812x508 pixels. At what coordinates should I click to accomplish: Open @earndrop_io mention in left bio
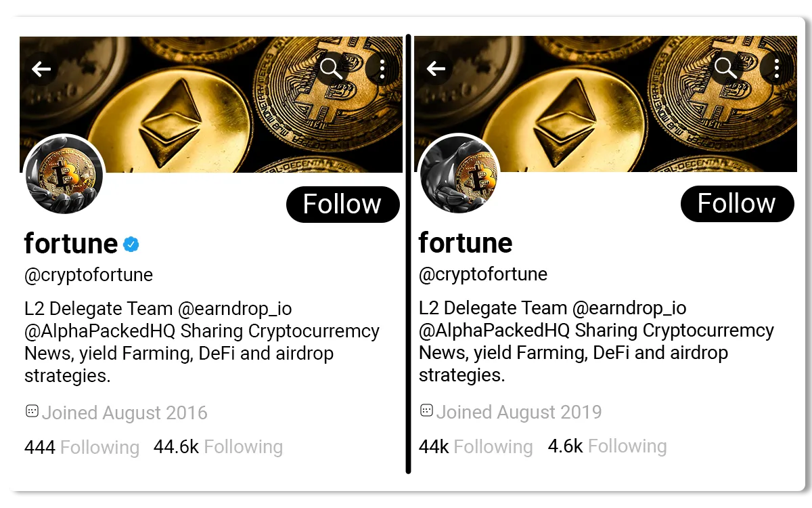pyautogui.click(x=235, y=309)
